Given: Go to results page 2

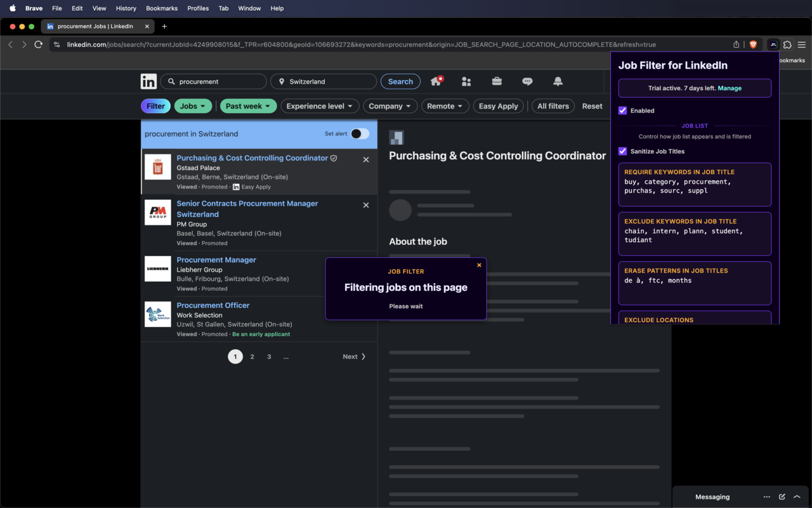Looking at the screenshot, I should click(252, 357).
